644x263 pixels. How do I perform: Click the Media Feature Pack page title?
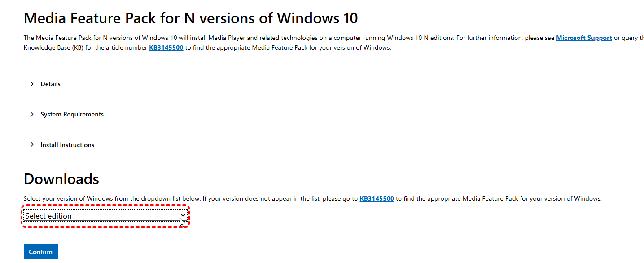191,18
